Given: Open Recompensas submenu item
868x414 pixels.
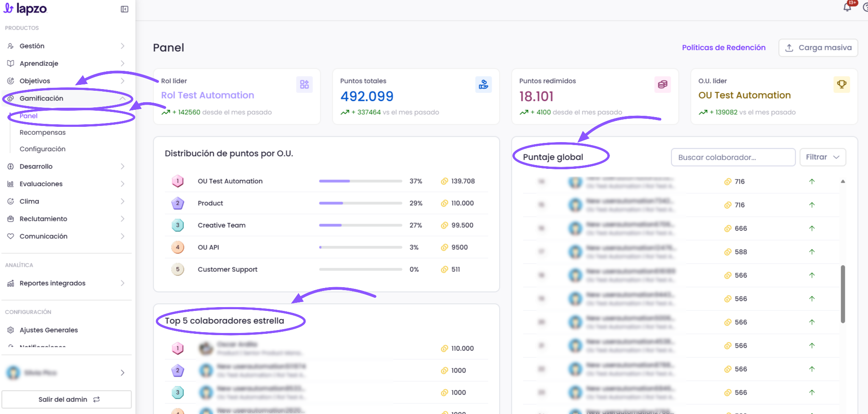Looking at the screenshot, I should pyautogui.click(x=42, y=132).
